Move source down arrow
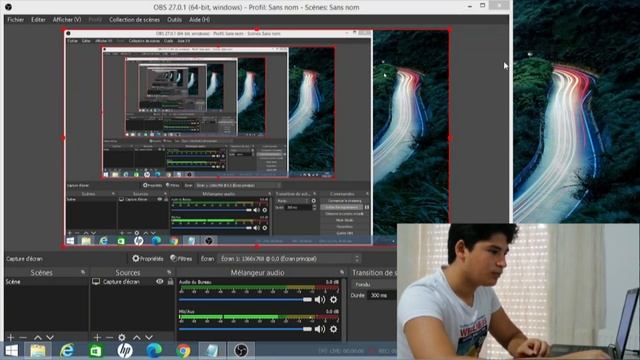The height and width of the screenshot is (360, 640). 149,338
